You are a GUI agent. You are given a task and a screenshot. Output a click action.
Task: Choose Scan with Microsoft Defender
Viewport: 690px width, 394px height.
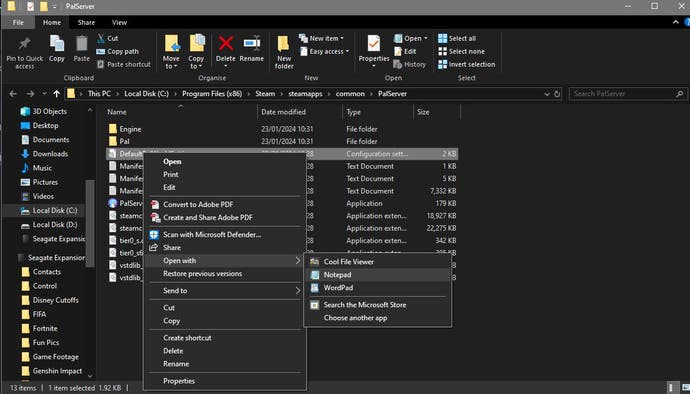pyautogui.click(x=212, y=234)
